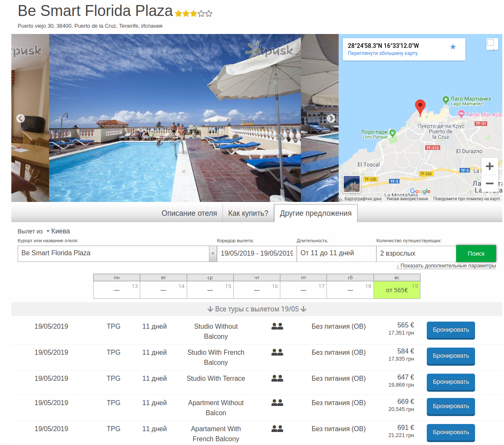Open duration selector 'От 11 до 11 дней'
The height and width of the screenshot is (445, 504).
336,254
